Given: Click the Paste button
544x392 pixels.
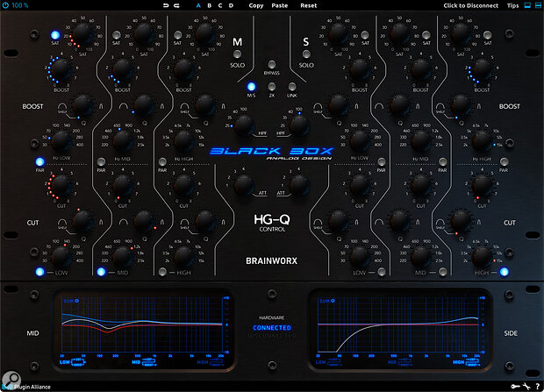Looking at the screenshot, I should point(280,5).
